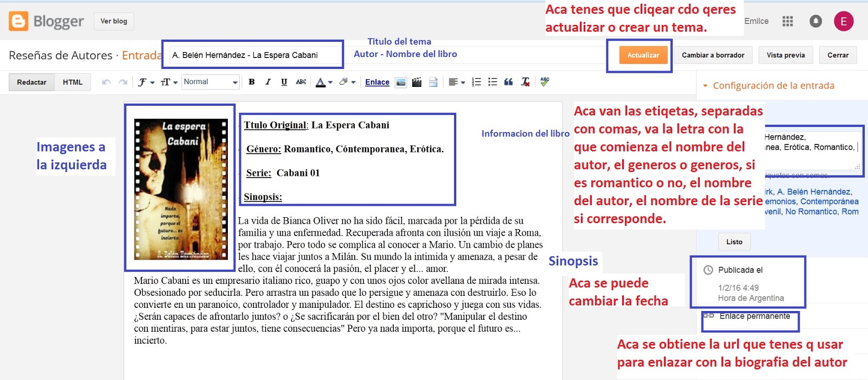Toggle bold formatting
Screen dimensions: 868x380
[252, 82]
